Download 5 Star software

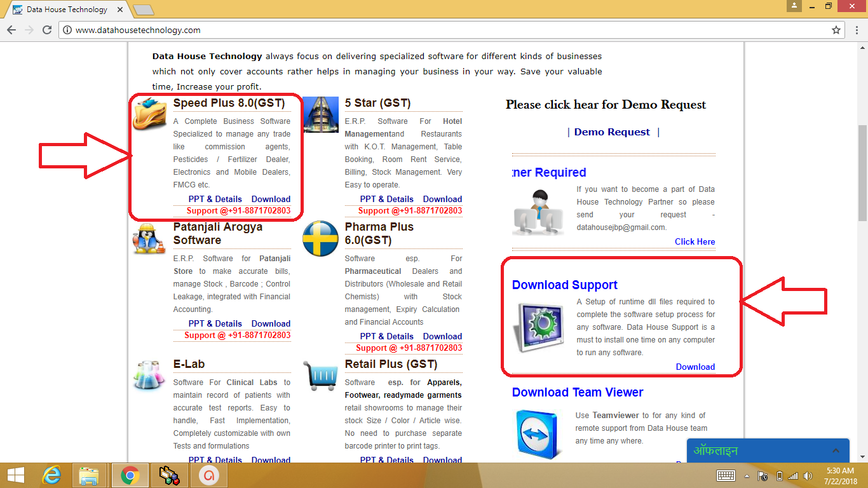click(442, 199)
